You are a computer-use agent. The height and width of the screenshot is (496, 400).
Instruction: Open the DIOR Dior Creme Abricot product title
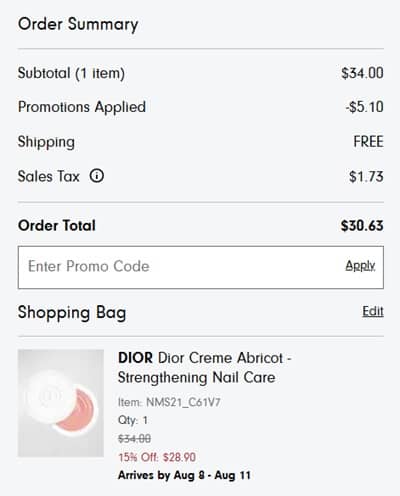point(205,368)
